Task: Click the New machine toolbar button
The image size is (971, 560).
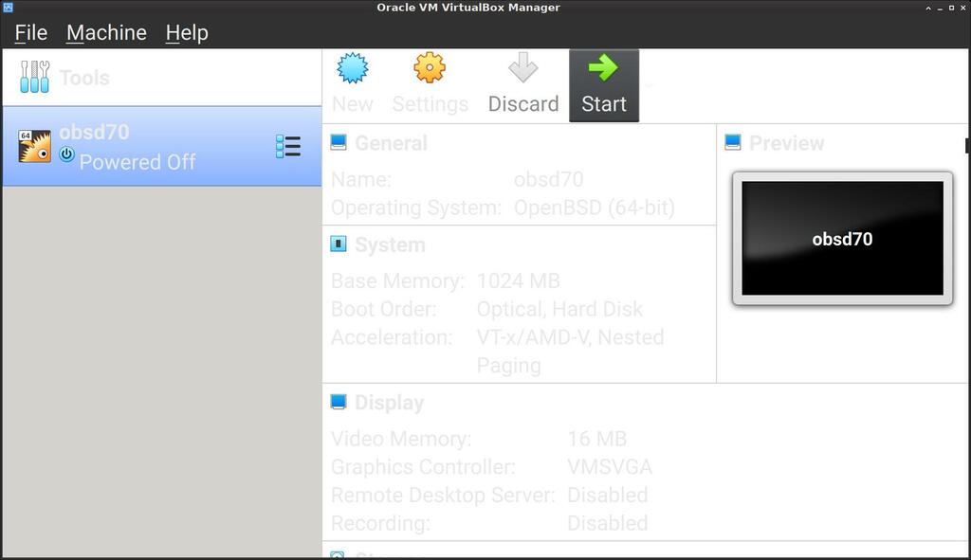Action: (x=353, y=84)
